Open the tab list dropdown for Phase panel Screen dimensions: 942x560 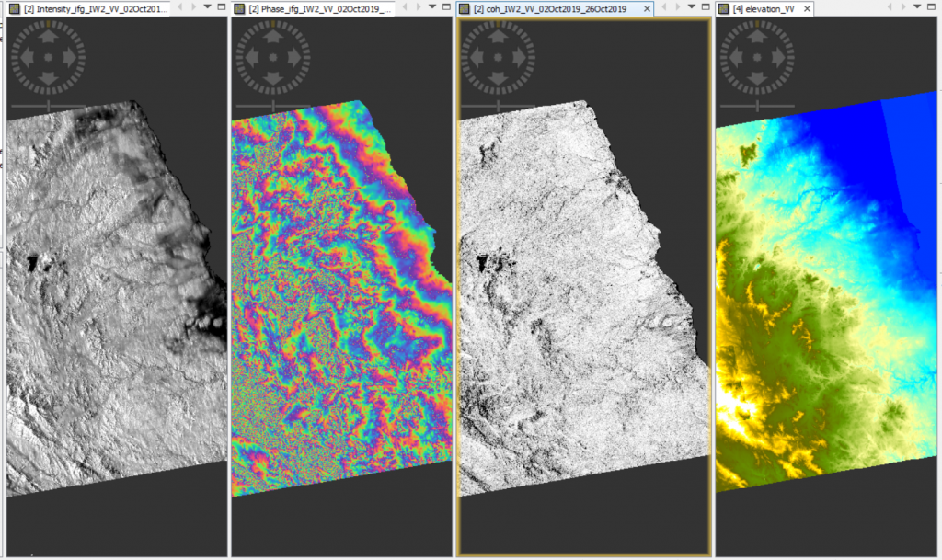pos(432,6)
